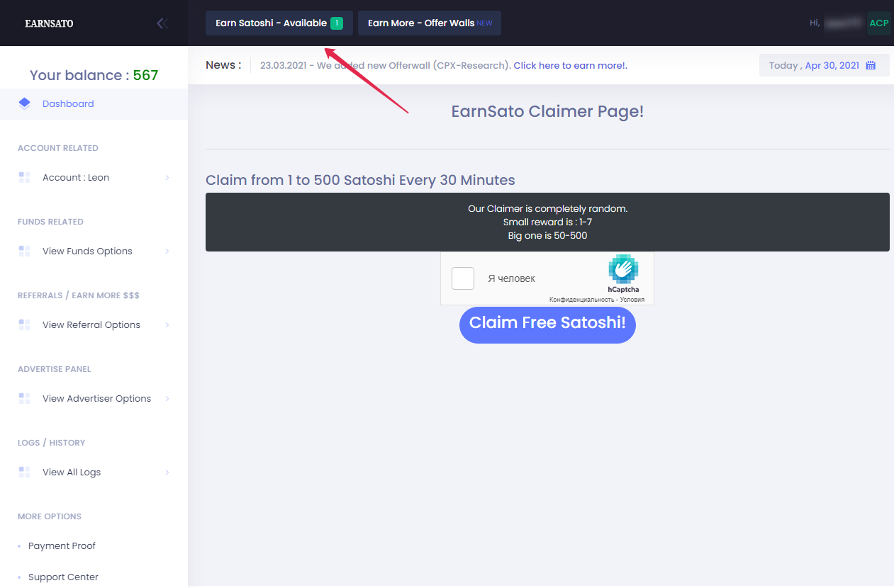Image resolution: width=894 pixels, height=588 pixels.
Task: Select View Referral Options in sidebar
Action: (94, 324)
